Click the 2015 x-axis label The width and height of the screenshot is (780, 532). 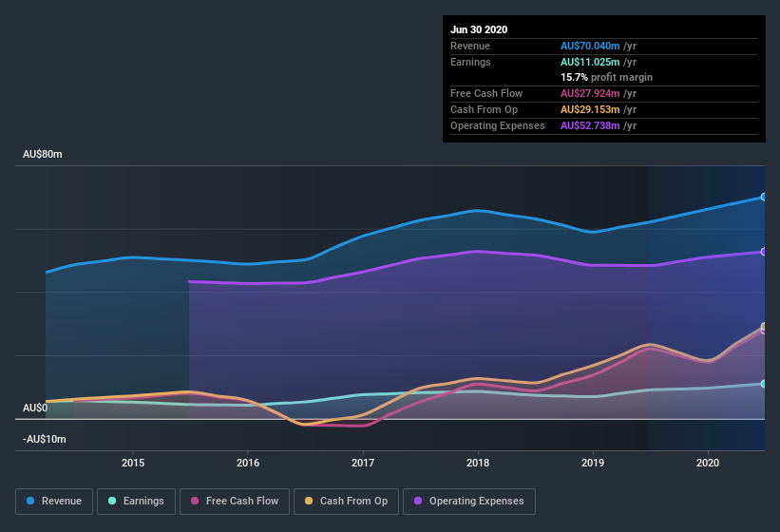click(x=133, y=463)
